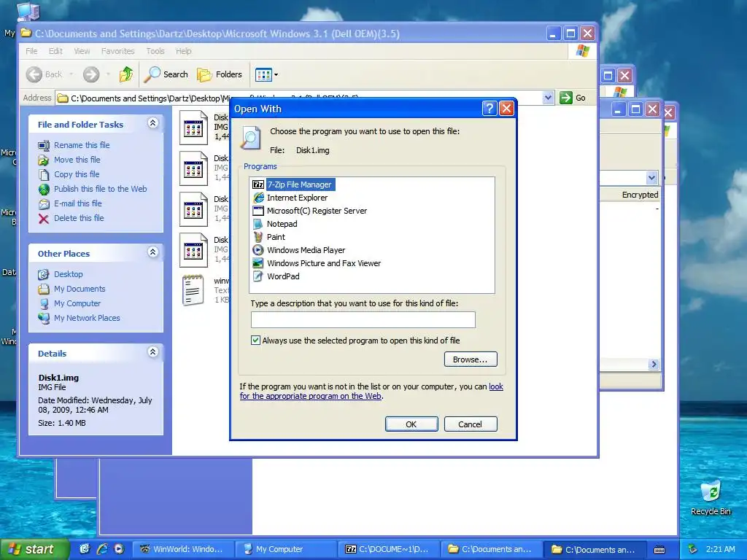The image size is (747, 560).
Task: Launch Windows Media Player from Quick Launch
Action: (119, 549)
